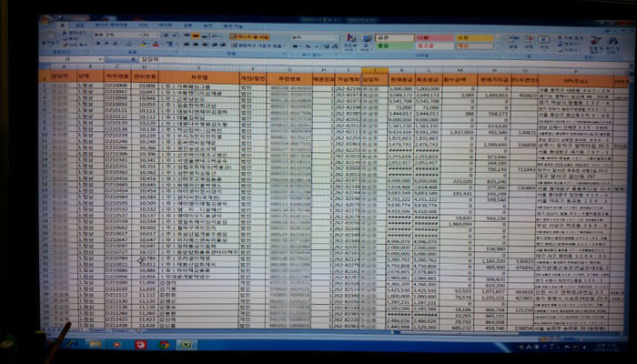
Task: Click the Increase Indent icon
Action: tap(223, 45)
